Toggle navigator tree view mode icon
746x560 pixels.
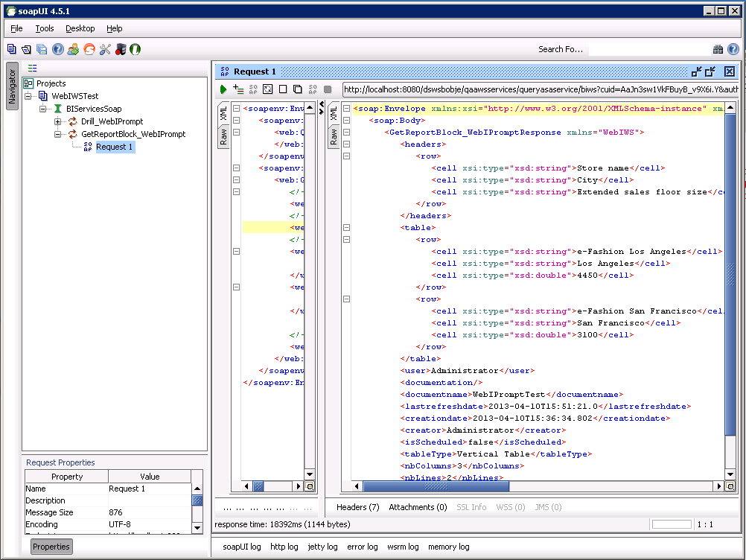(x=32, y=68)
